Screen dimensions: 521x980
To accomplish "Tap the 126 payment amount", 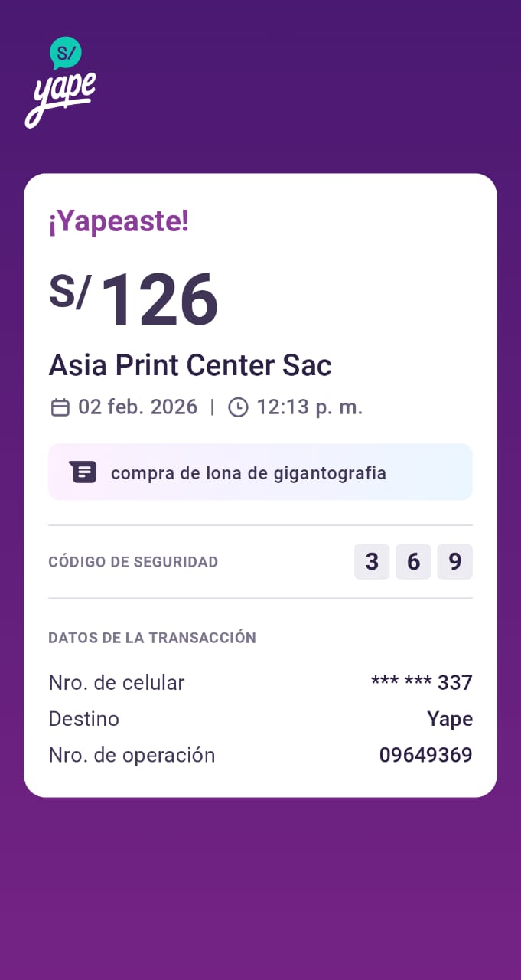I will [x=159, y=300].
